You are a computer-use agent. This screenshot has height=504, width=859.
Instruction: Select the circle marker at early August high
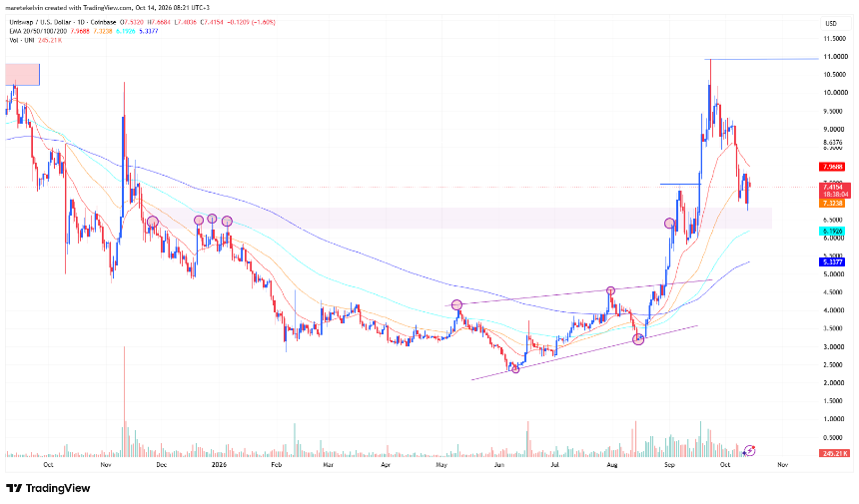pyautogui.click(x=611, y=290)
